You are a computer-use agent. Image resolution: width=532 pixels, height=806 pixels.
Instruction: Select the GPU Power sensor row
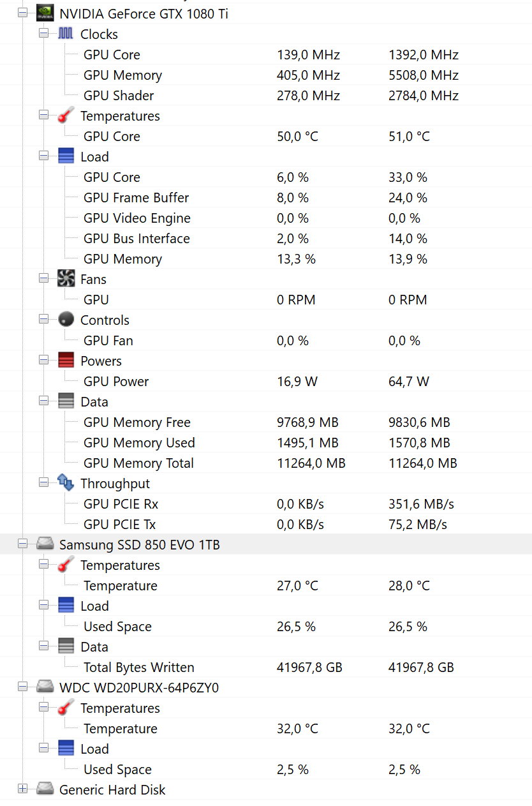(x=115, y=382)
